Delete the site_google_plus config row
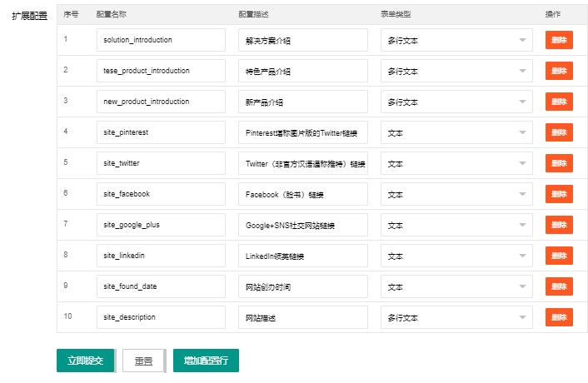Image resolution: width=588 pixels, height=383 pixels. pyautogui.click(x=559, y=225)
